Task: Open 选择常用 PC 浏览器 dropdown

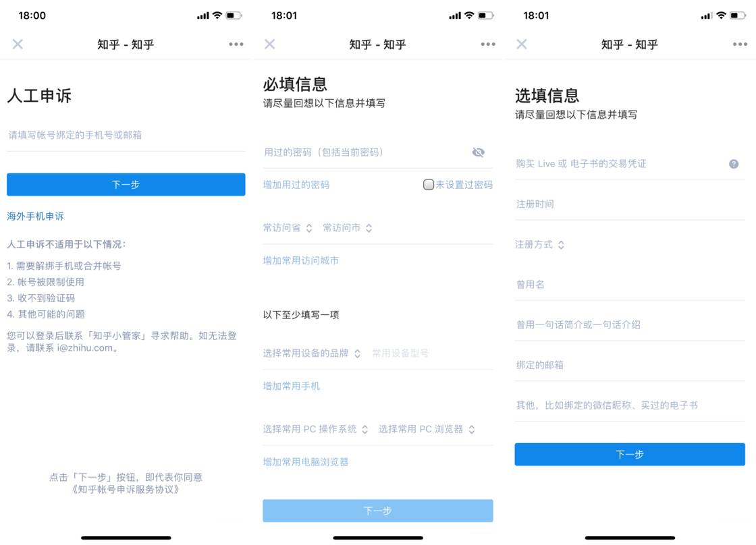Action: [427, 430]
